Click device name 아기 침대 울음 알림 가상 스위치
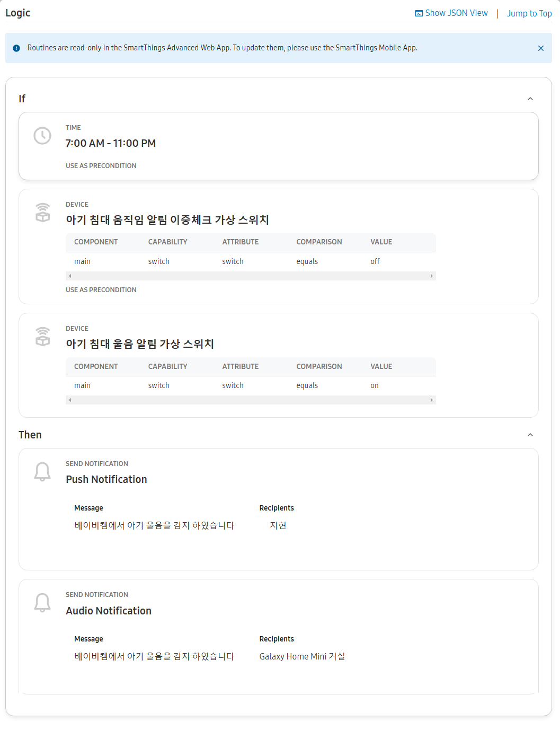The width and height of the screenshot is (560, 739). (x=140, y=344)
